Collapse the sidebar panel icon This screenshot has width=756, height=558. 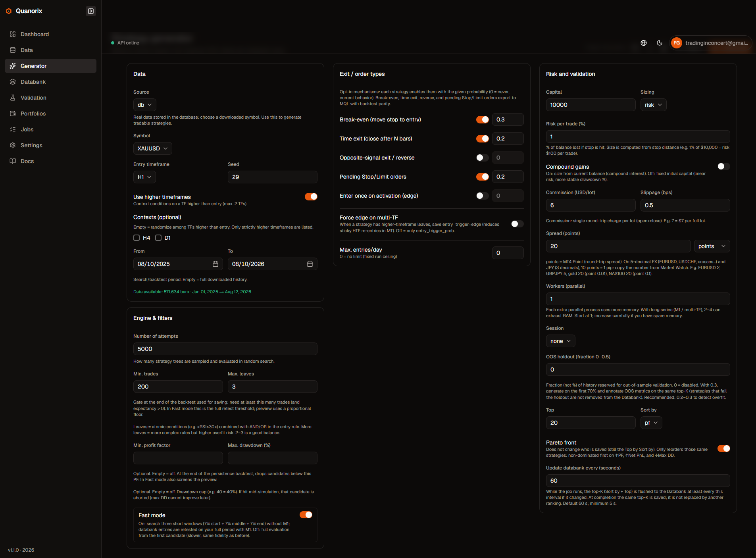[91, 11]
